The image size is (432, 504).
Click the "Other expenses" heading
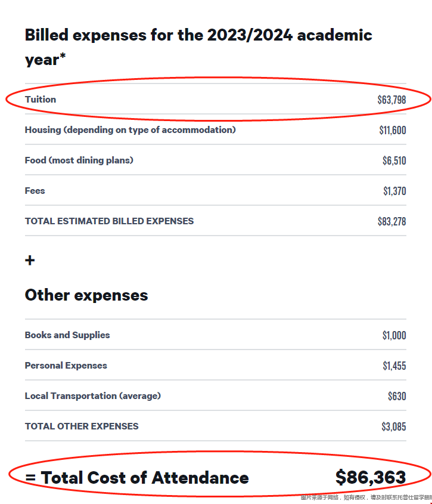[x=86, y=295]
